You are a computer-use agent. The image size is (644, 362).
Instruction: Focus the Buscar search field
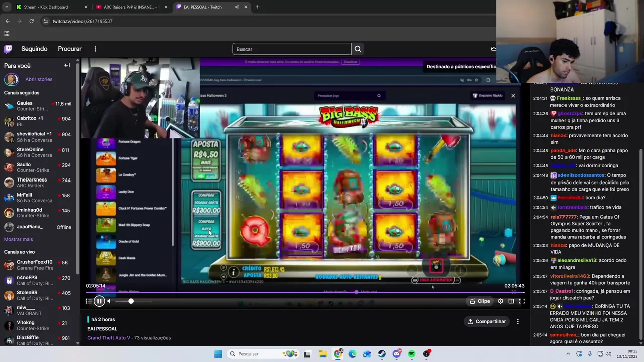pyautogui.click(x=292, y=49)
